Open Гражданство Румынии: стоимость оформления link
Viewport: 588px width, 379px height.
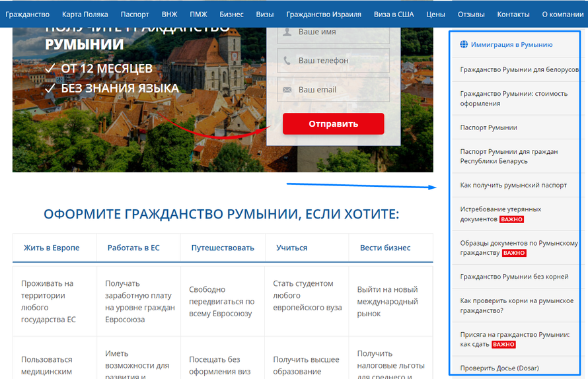coord(514,98)
